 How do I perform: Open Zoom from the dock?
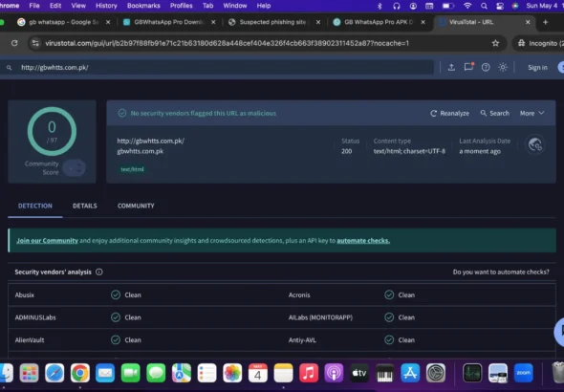[523, 373]
